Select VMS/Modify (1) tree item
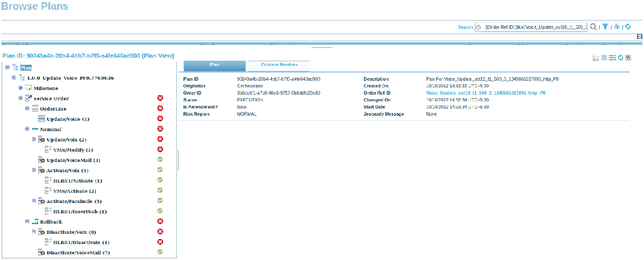The image size is (644, 260). pyautogui.click(x=73, y=150)
